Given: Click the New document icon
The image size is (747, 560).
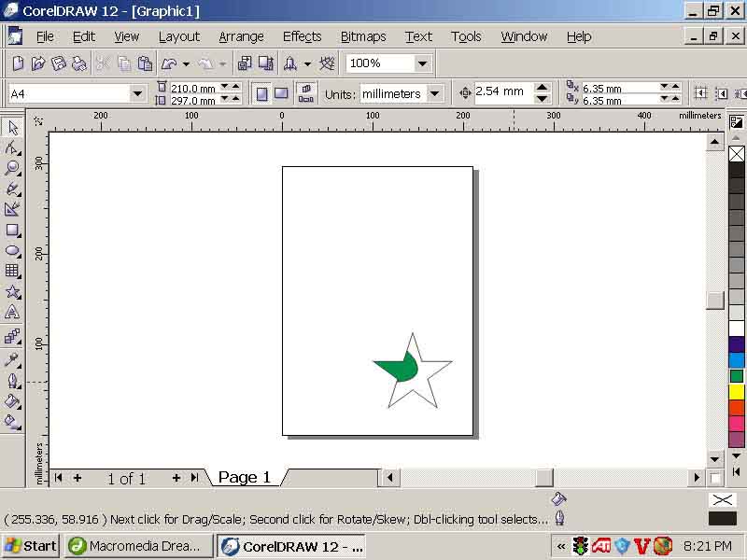Looking at the screenshot, I should click(18, 63).
